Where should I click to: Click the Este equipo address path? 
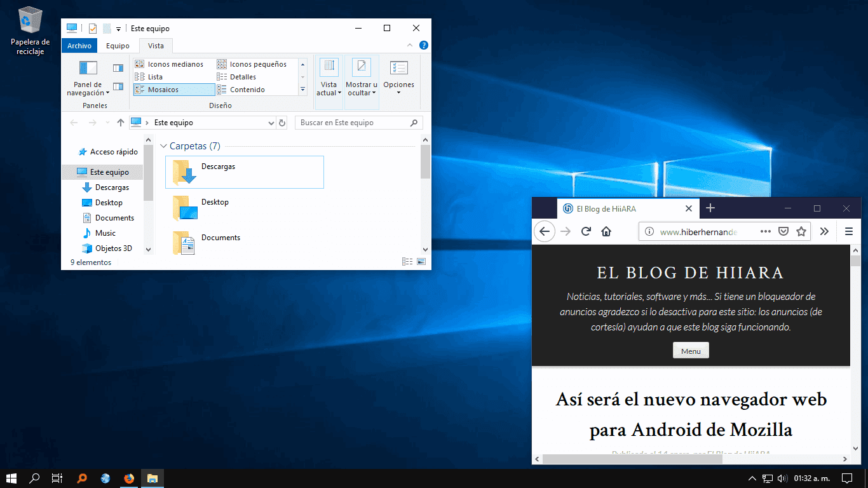(x=173, y=123)
